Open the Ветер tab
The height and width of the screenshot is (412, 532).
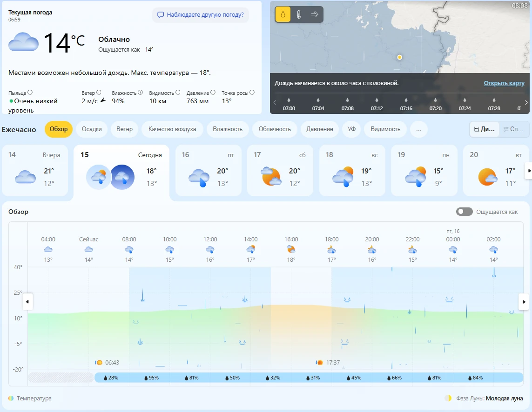(x=124, y=129)
